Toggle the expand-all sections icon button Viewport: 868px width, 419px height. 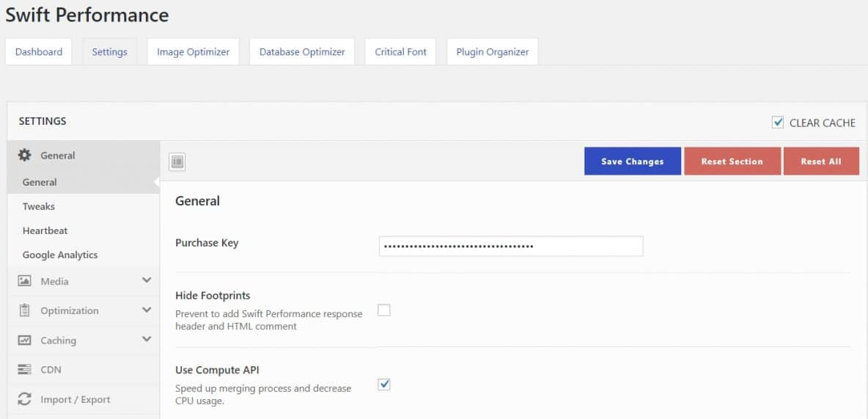tap(177, 161)
